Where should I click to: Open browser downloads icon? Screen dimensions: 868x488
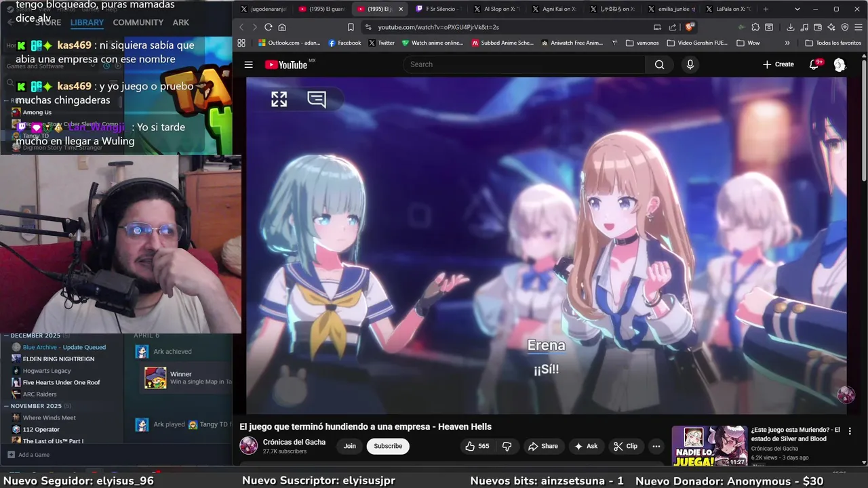coord(791,27)
